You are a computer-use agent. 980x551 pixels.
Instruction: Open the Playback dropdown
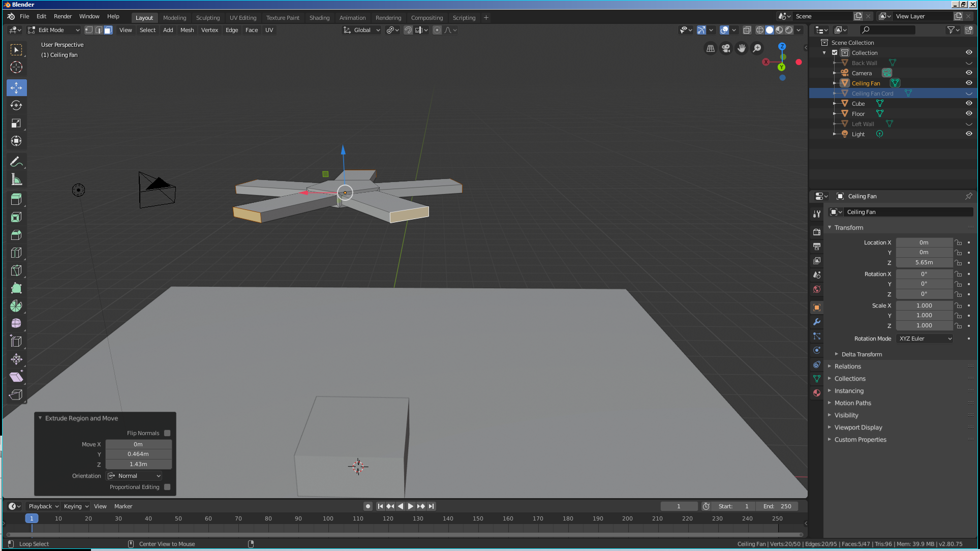[44, 506]
